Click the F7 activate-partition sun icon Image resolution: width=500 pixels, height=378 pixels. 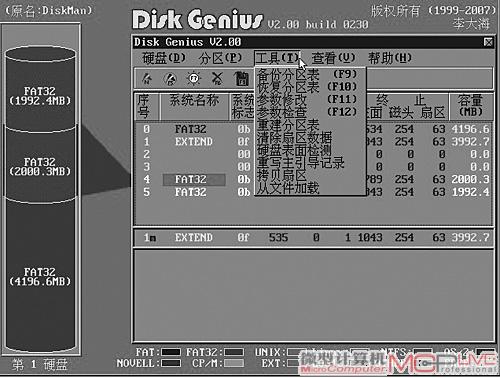pyautogui.click(x=194, y=79)
